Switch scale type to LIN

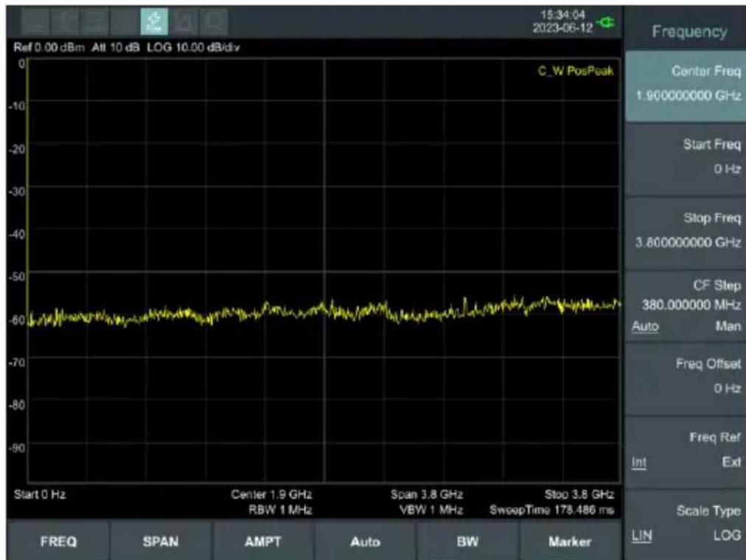[641, 536]
